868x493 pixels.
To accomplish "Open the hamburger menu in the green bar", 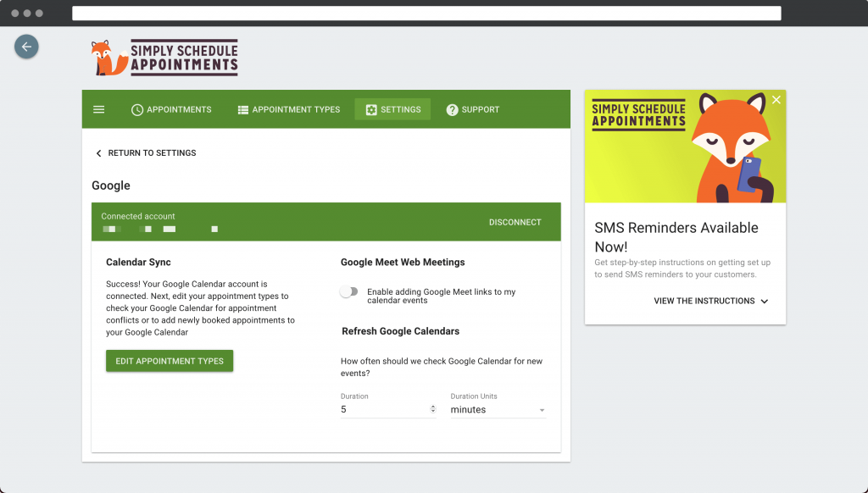I will coord(99,109).
